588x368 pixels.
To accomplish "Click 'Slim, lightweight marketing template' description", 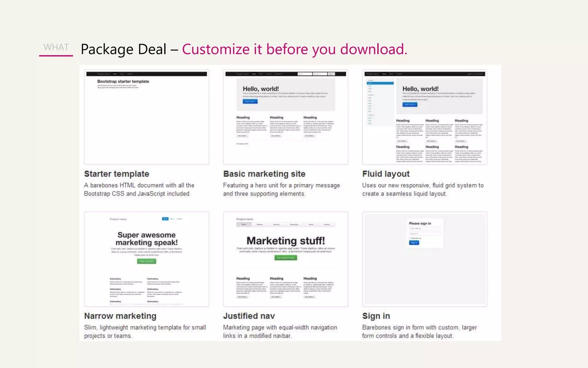I will (145, 331).
